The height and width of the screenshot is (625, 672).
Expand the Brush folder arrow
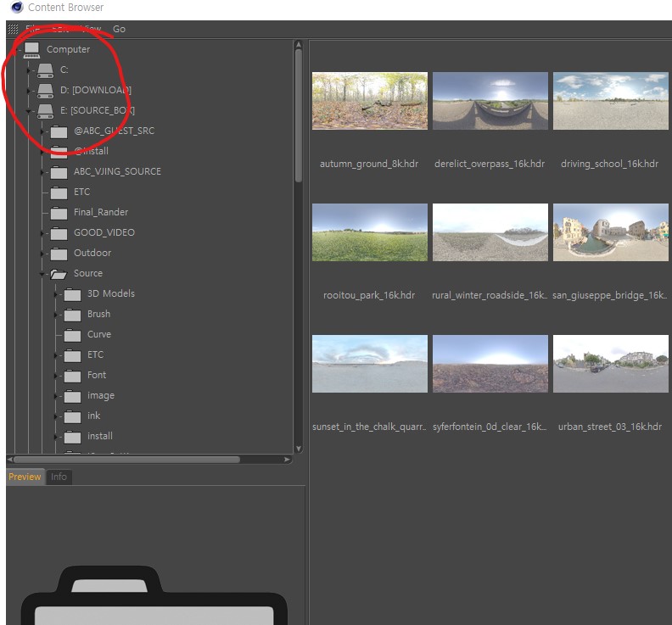click(x=56, y=315)
